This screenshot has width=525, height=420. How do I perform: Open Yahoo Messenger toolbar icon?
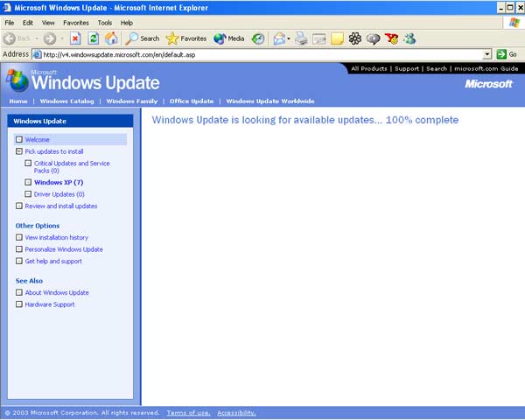pos(391,38)
